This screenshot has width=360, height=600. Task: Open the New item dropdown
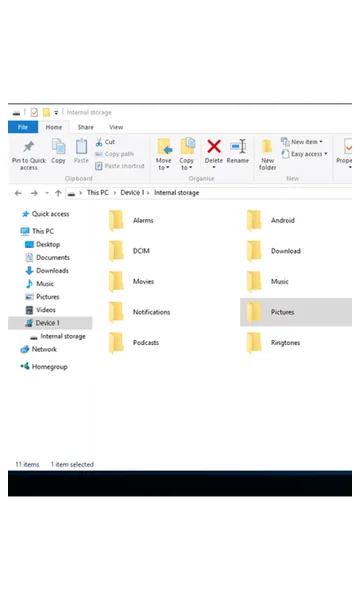point(302,142)
